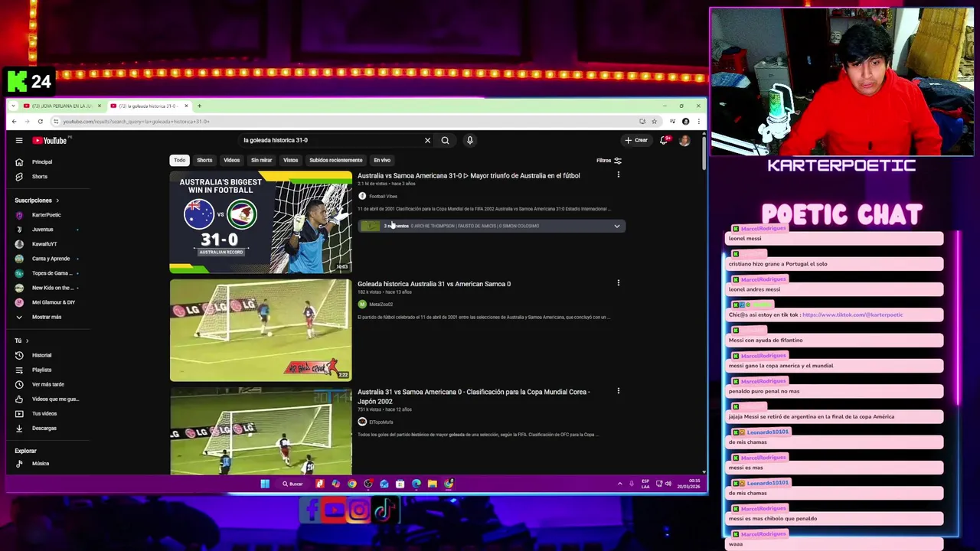Expand Suscripciones section
980x551 pixels.
[37, 201]
